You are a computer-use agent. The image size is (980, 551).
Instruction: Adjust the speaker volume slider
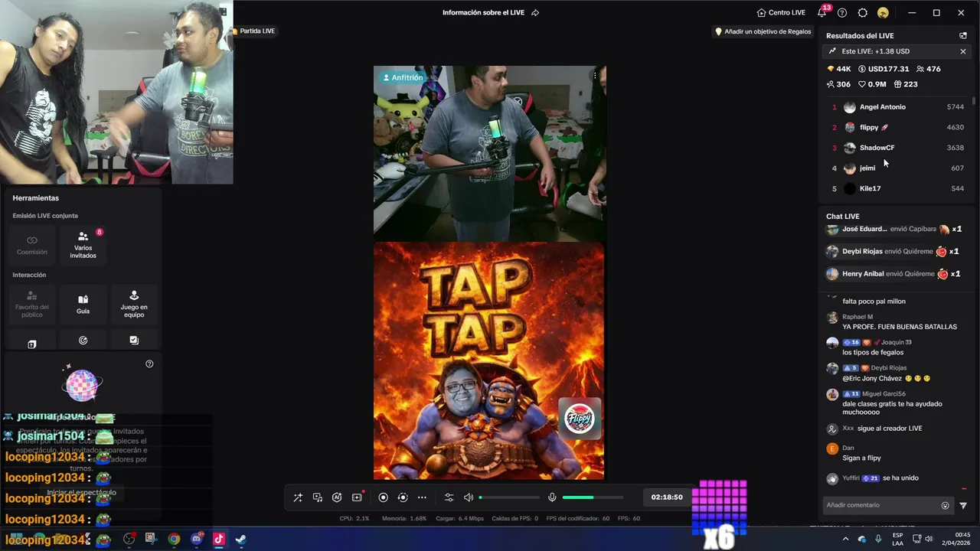pyautogui.click(x=510, y=497)
